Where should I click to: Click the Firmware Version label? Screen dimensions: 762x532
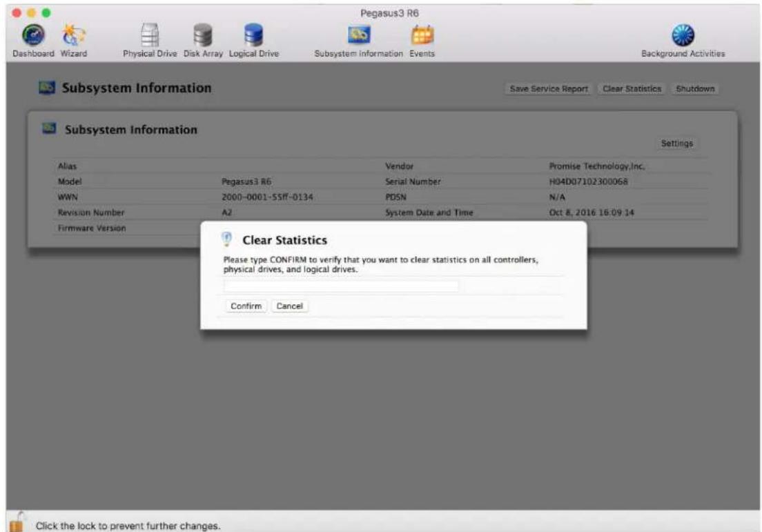coord(91,228)
